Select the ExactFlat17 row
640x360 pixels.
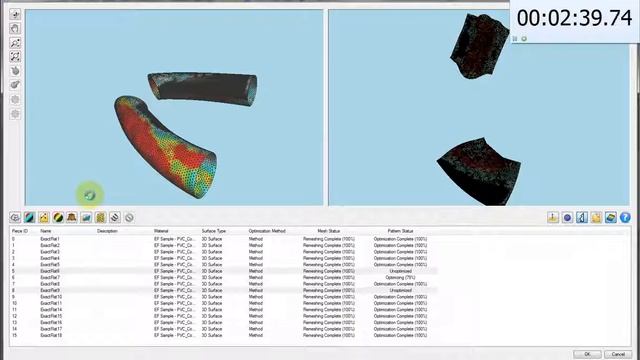tap(224, 329)
